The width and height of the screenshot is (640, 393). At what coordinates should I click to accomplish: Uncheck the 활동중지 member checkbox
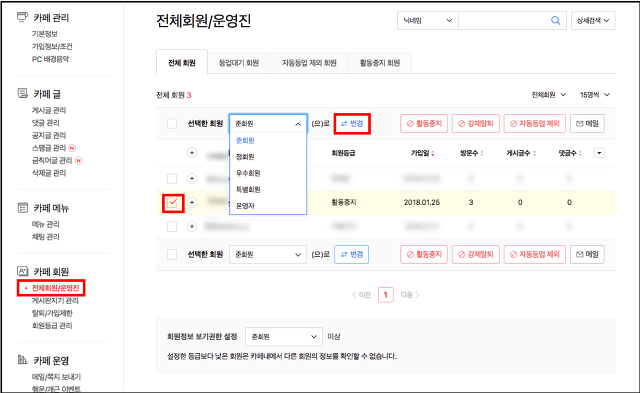coord(173,203)
